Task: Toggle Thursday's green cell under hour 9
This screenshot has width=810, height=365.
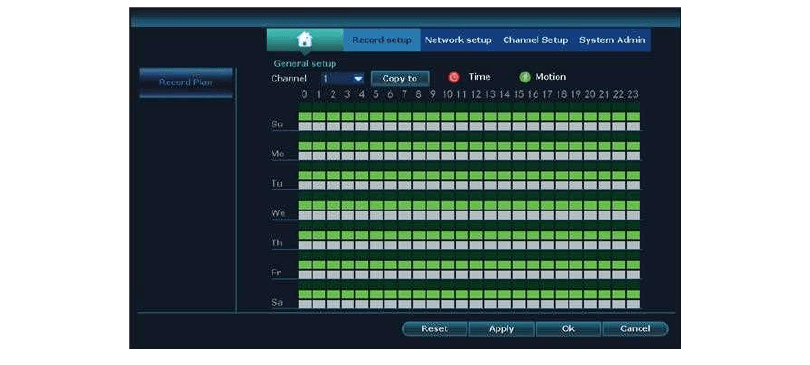Action: coord(433,235)
